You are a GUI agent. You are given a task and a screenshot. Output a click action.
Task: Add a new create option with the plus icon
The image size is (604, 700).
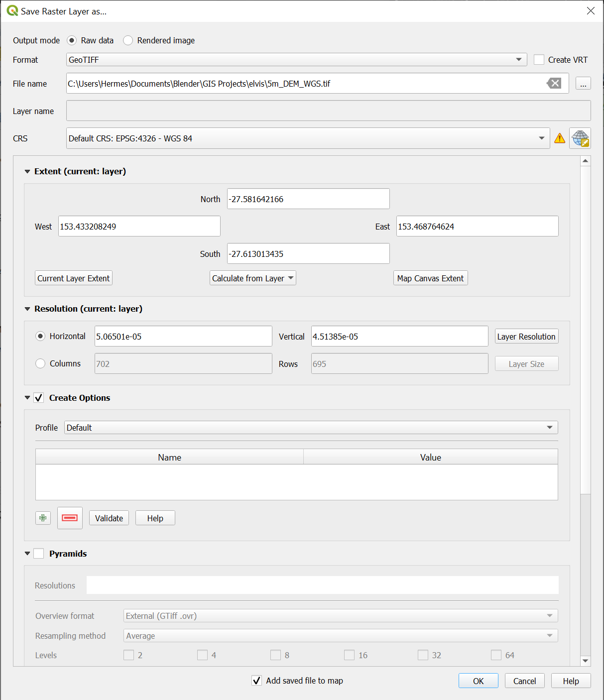[43, 518]
